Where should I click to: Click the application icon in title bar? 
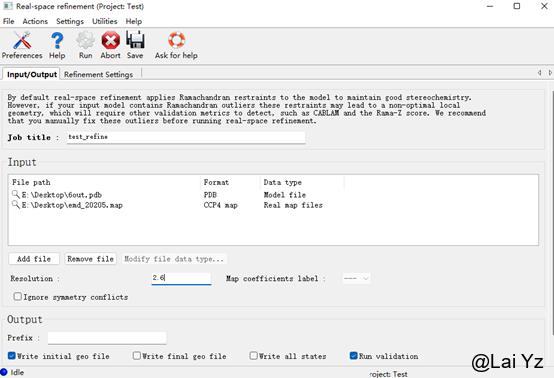[8, 6]
